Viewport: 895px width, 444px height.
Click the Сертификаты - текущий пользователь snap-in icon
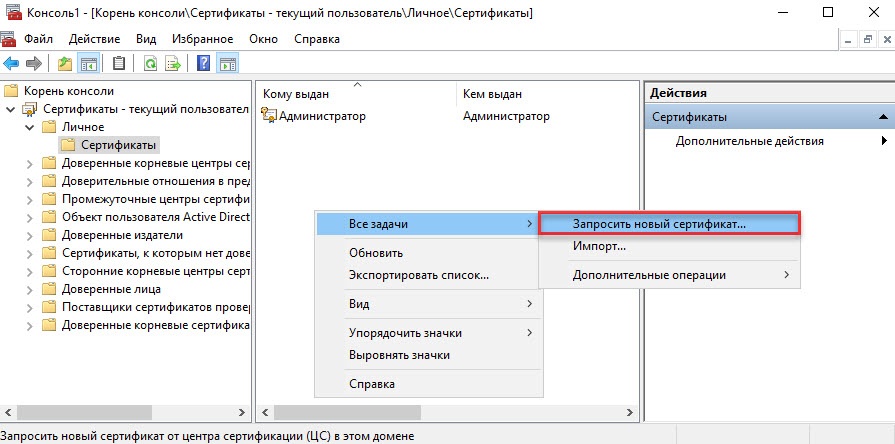(29, 109)
